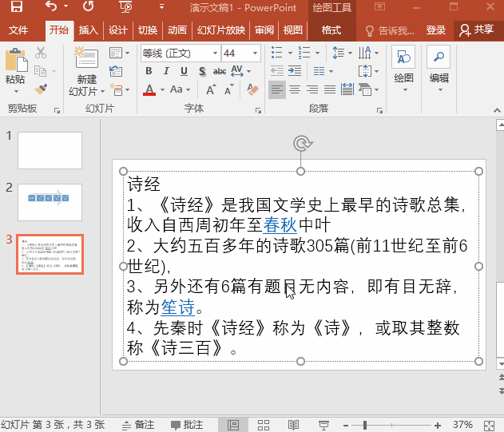Viewport: 504px width, 432px height.
Task: Click the 春秋 hyperlink in the text
Action: pos(280,224)
